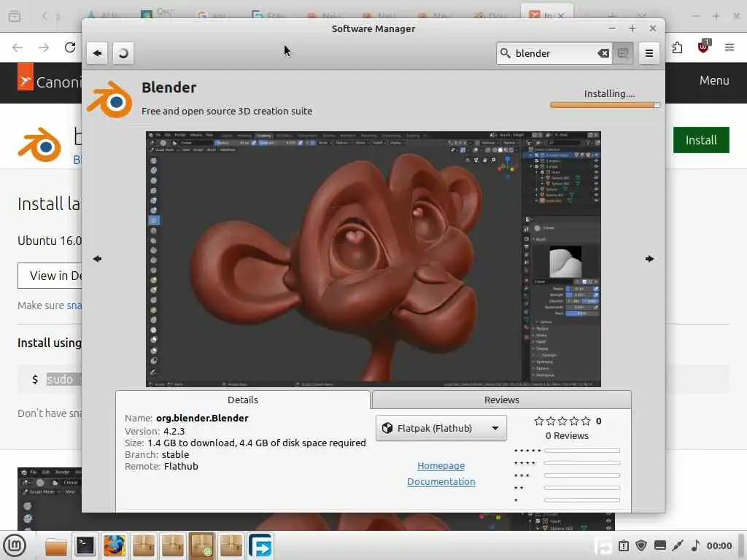The width and height of the screenshot is (747, 560).
Task: Focus the blender search field
Action: 554,53
